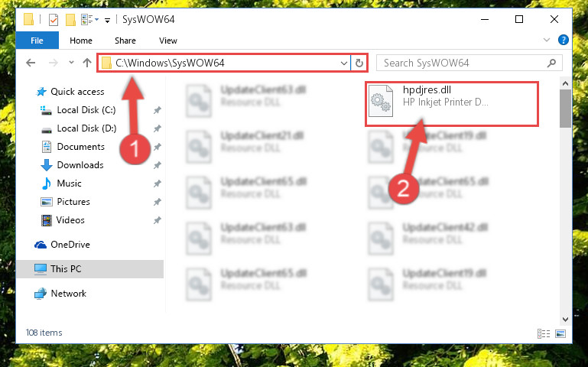The height and width of the screenshot is (367, 588).
Task: Open recent locations dropdown arrow
Action: tap(71, 63)
